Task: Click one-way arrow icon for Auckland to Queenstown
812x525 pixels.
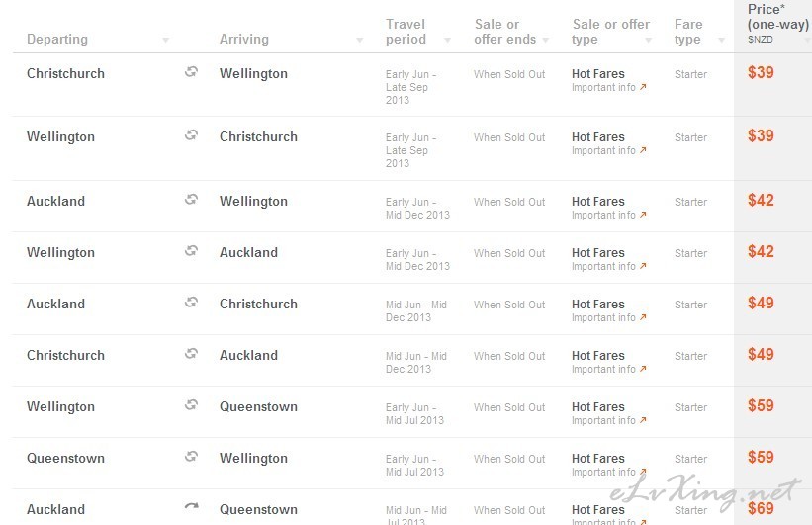Action: point(192,506)
